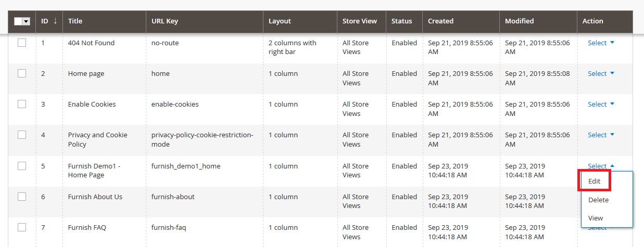Screen dimensions: 644x247
Task: Sort by the Layout column header
Action: [300, 21]
